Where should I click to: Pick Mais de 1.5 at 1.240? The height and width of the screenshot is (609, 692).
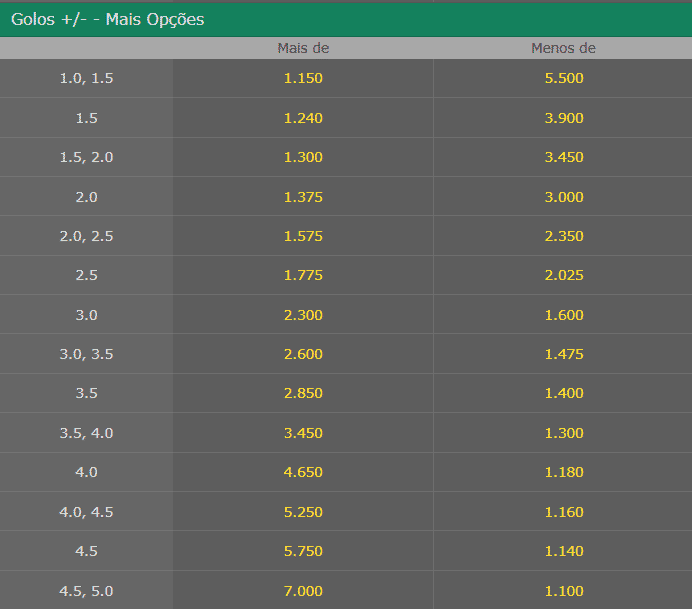click(303, 118)
